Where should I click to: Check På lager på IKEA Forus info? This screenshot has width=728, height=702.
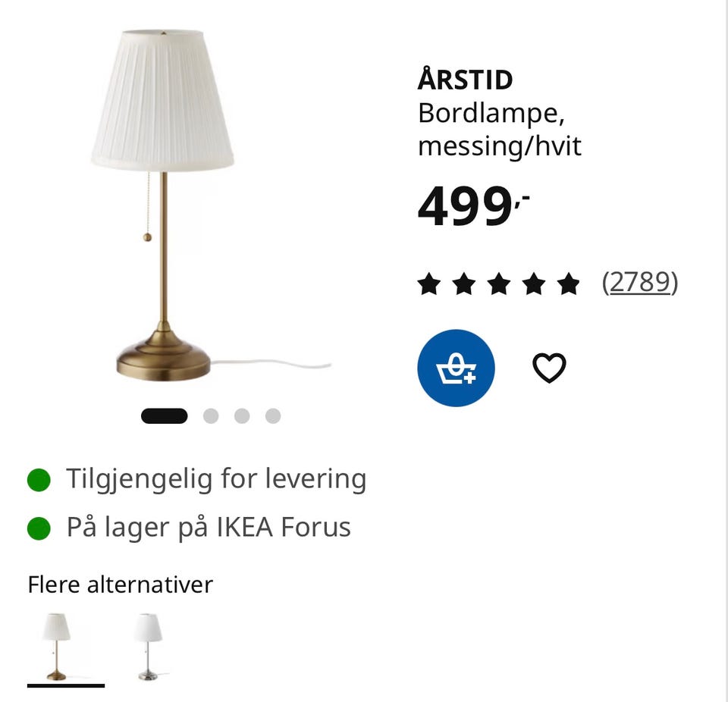[209, 528]
